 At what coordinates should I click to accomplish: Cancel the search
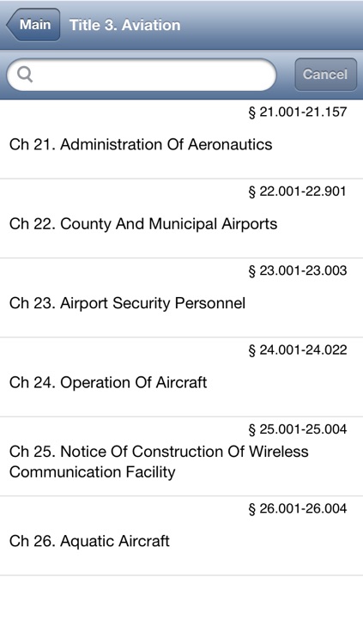tap(325, 75)
